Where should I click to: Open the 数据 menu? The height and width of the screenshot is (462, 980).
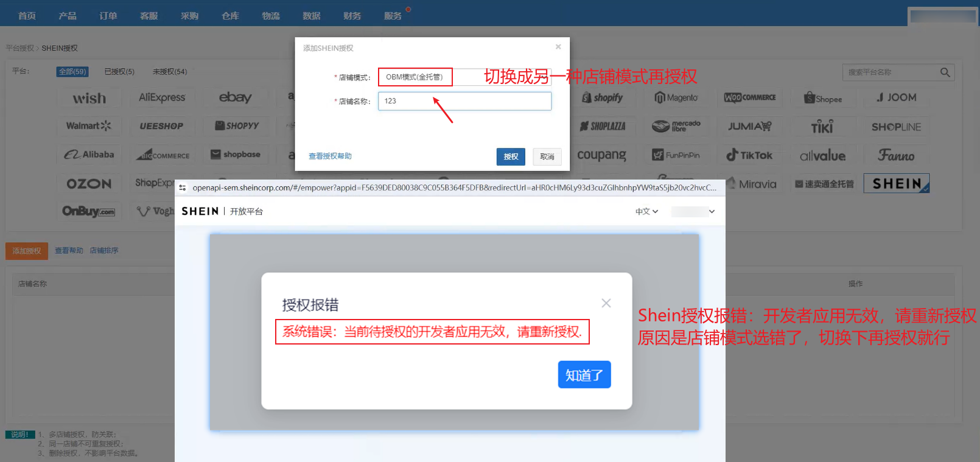pyautogui.click(x=312, y=16)
